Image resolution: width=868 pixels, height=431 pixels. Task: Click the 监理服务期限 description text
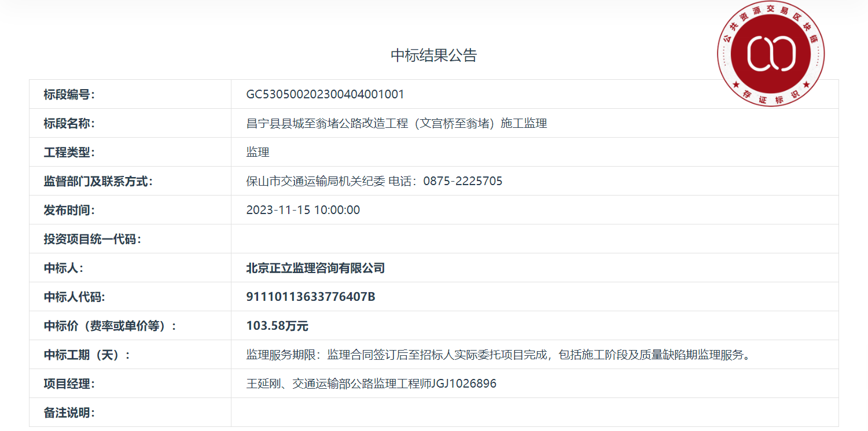click(499, 355)
